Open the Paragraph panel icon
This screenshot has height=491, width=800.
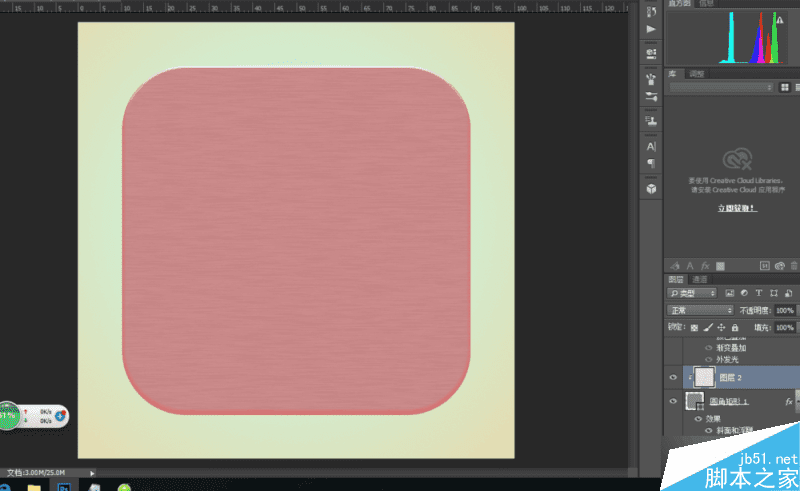click(x=651, y=163)
